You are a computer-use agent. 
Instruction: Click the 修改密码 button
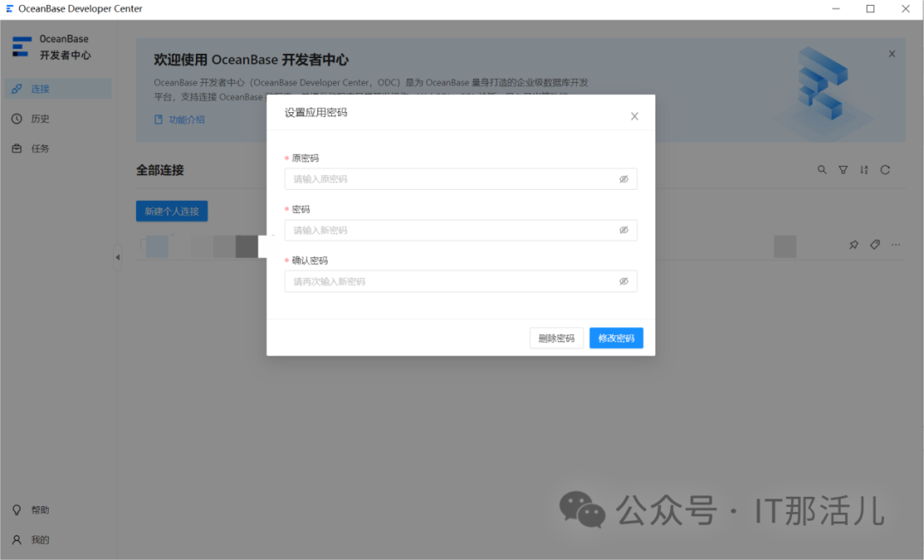point(616,338)
